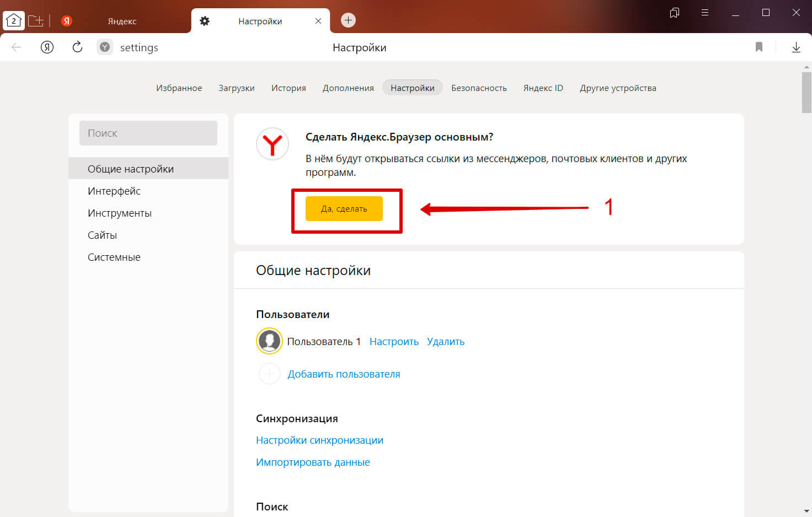Open Другие устройства section

[x=618, y=88]
